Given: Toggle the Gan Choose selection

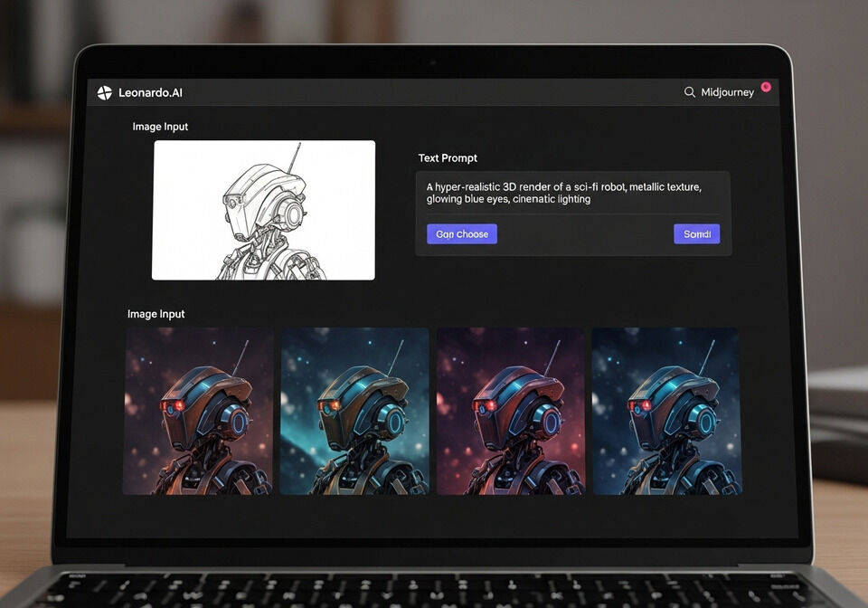Looking at the screenshot, I should click(462, 233).
